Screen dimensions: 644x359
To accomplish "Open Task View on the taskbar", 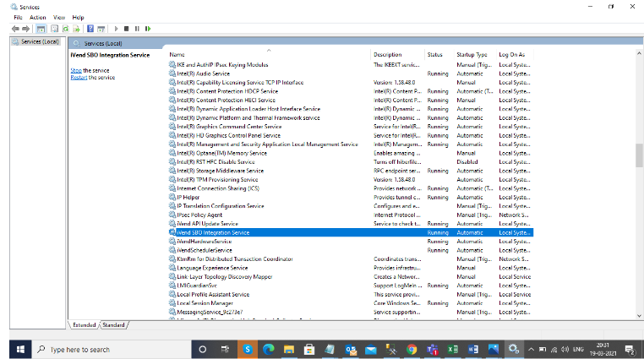I will click(x=225, y=350).
